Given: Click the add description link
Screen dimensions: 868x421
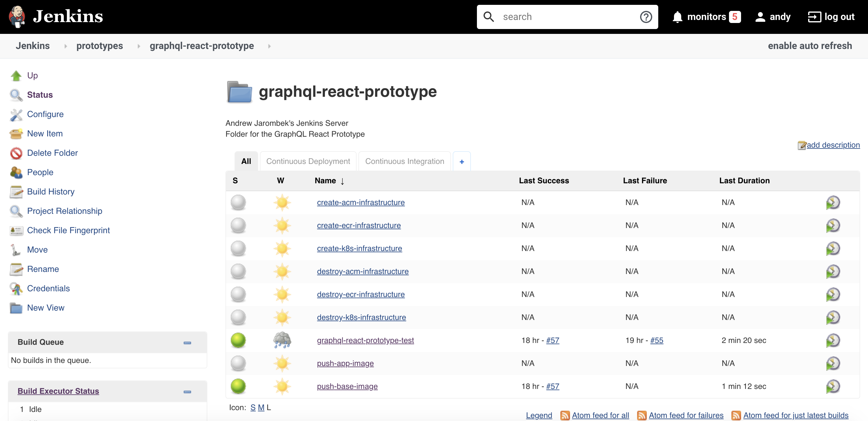Looking at the screenshot, I should (x=833, y=145).
